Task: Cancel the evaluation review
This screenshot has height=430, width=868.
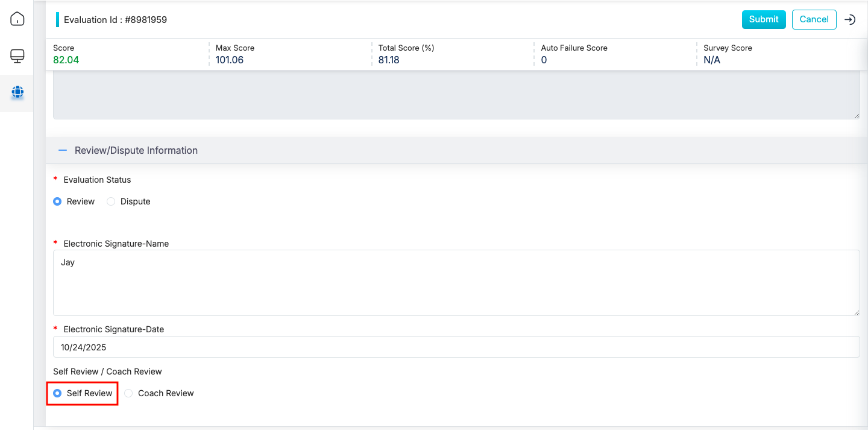Action: click(814, 19)
